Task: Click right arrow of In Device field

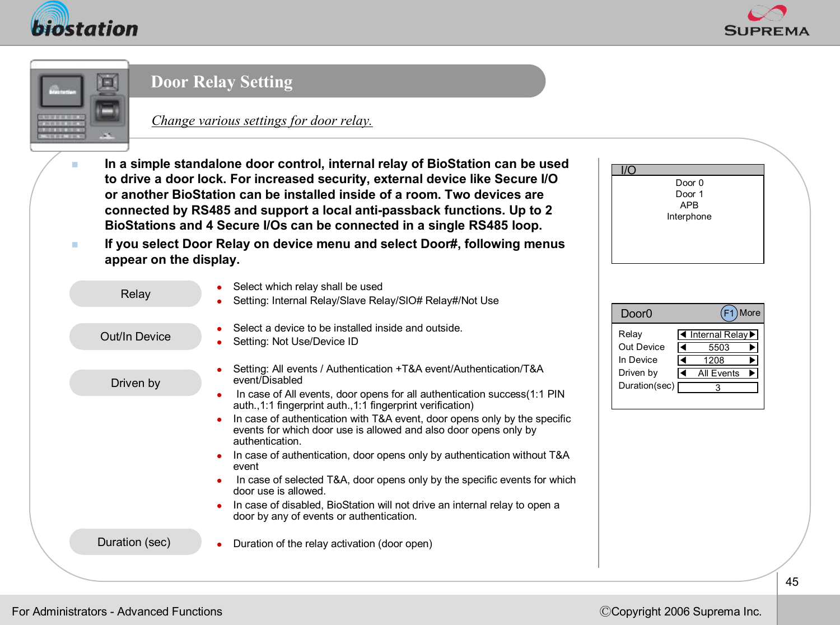Action: 753,360
